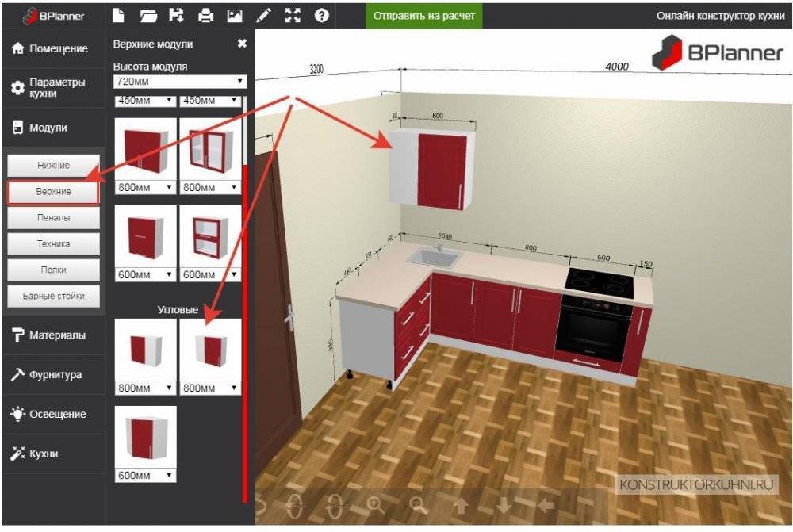Open the 800мм dropdown under first corner module
793x532 pixels.
tap(146, 388)
